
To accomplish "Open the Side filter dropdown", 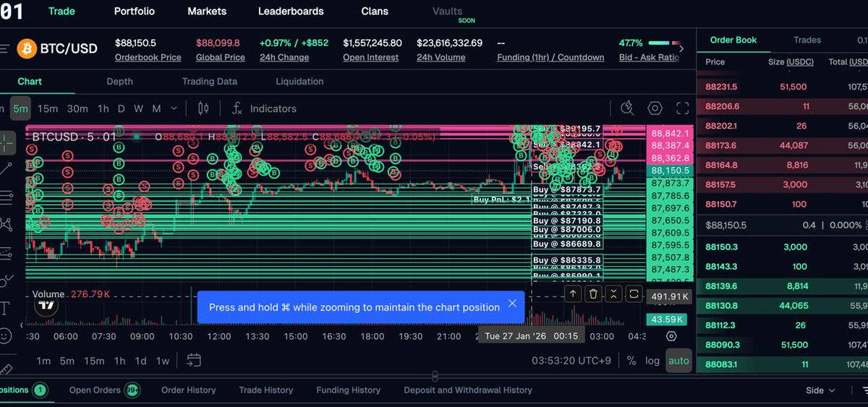I will tap(820, 390).
